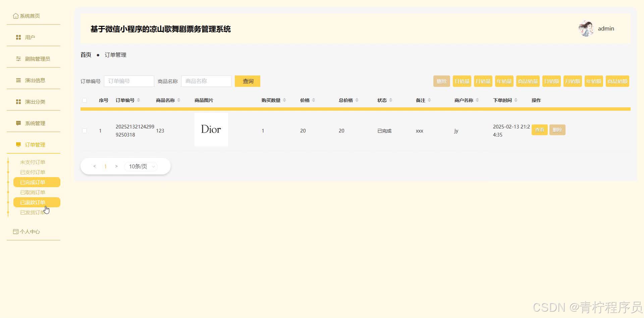This screenshot has width=644, height=318.
Task: Open the 10条/页 page size dropdown
Action: (141, 166)
